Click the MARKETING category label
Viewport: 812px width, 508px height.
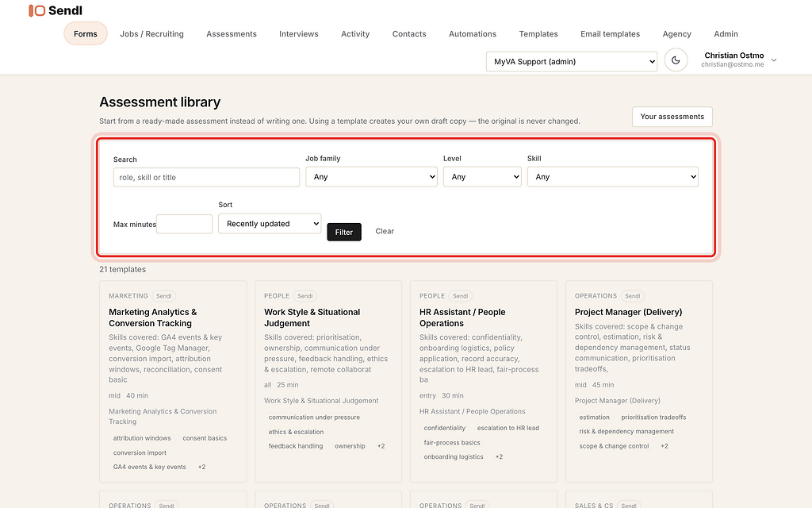pos(128,296)
